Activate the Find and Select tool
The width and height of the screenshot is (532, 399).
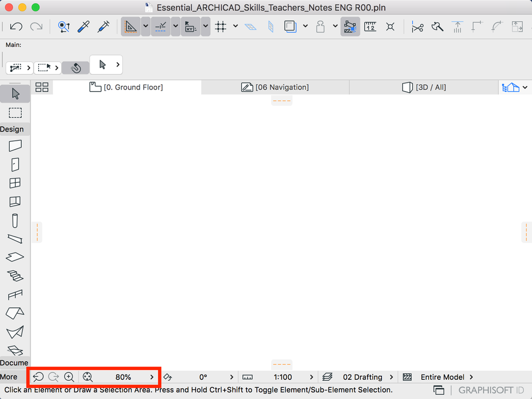[x=63, y=27]
